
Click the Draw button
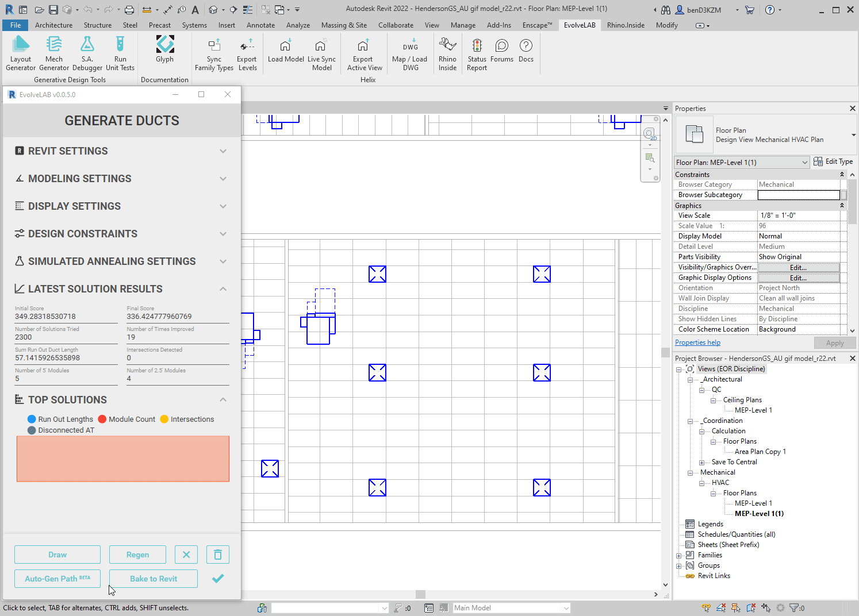click(x=57, y=555)
